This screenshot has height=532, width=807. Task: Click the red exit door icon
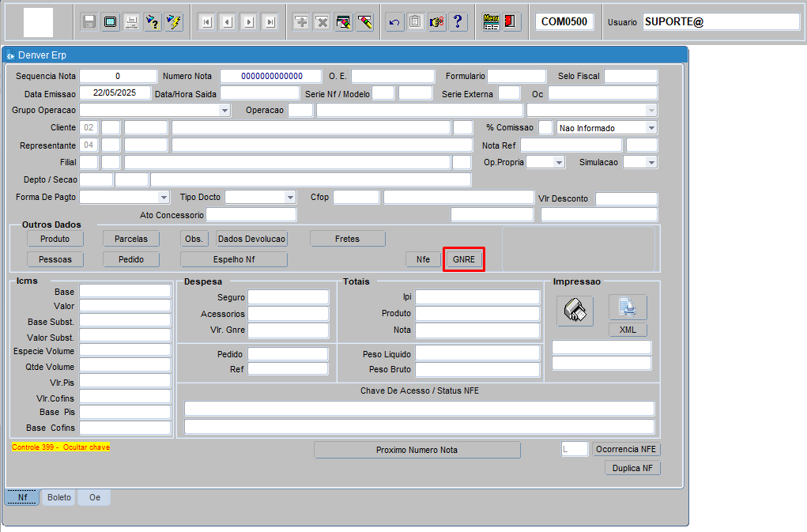click(511, 22)
